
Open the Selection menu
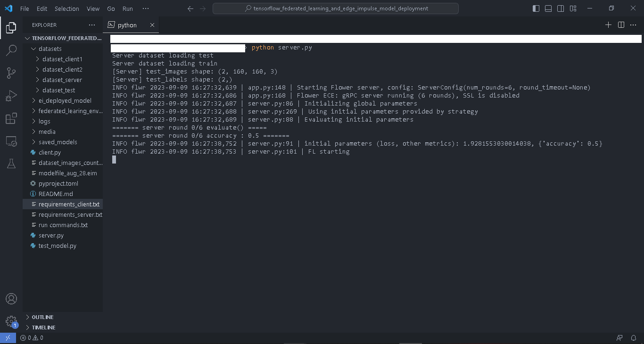pyautogui.click(x=67, y=8)
